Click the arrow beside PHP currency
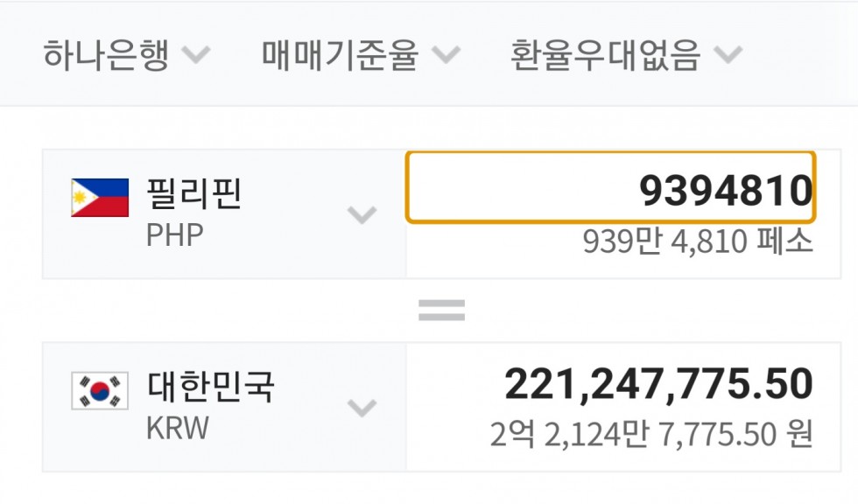This screenshot has height=504, width=858. tap(362, 214)
